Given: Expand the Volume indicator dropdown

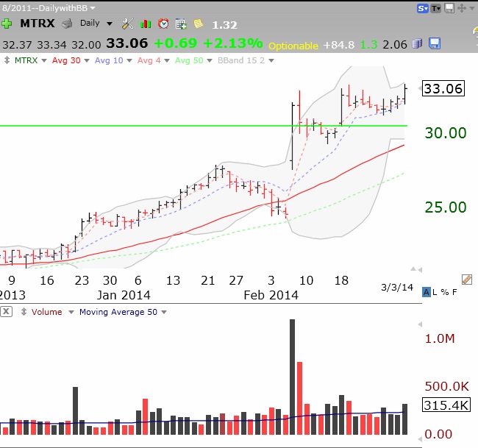Looking at the screenshot, I should click(71, 312).
